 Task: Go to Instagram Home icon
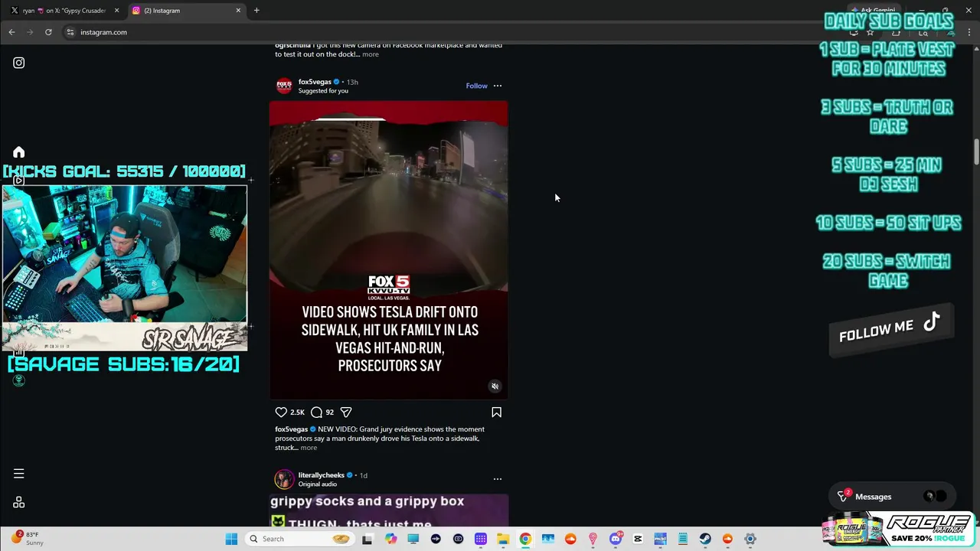point(19,152)
